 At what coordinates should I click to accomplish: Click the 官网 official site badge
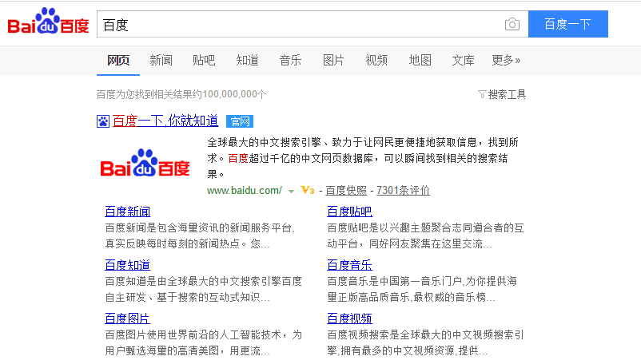click(240, 121)
